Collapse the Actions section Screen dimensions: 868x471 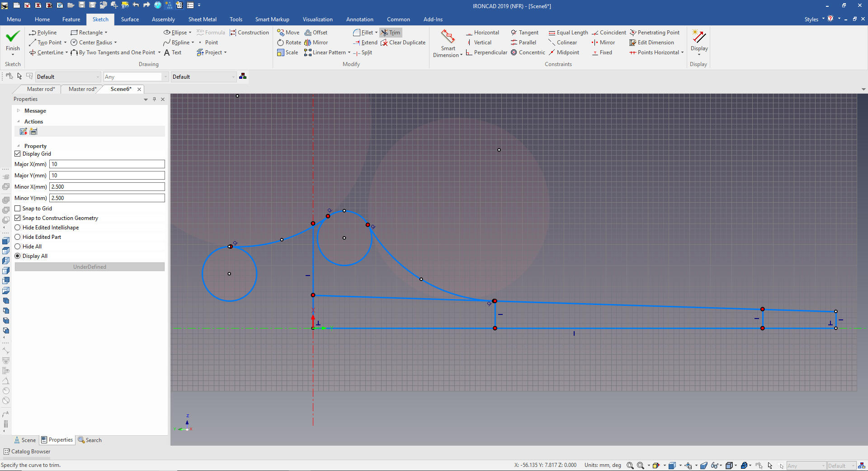[x=18, y=122]
